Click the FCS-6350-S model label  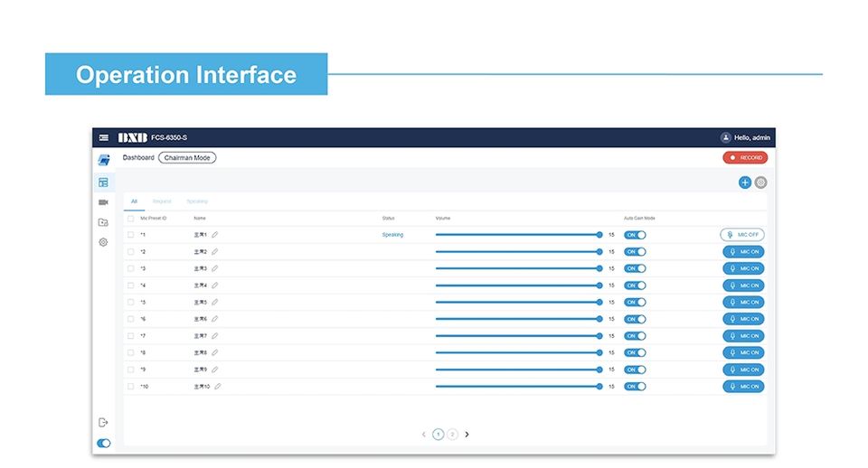click(169, 137)
